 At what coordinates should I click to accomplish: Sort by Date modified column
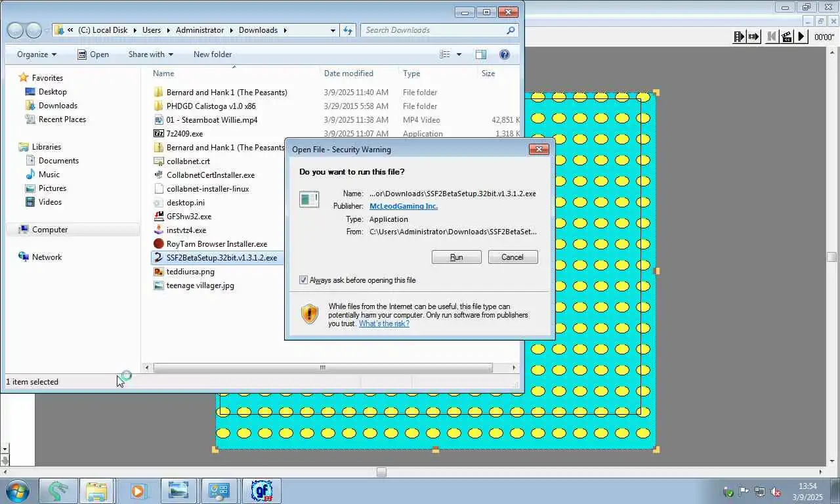coord(348,73)
